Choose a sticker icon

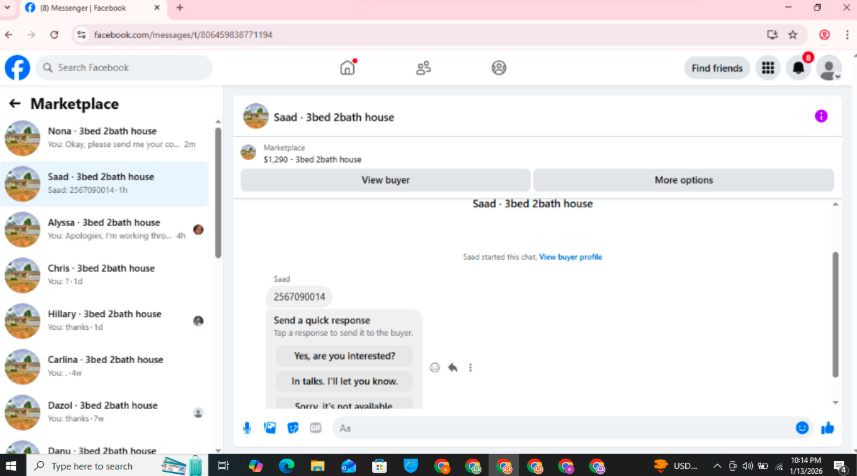tap(293, 428)
